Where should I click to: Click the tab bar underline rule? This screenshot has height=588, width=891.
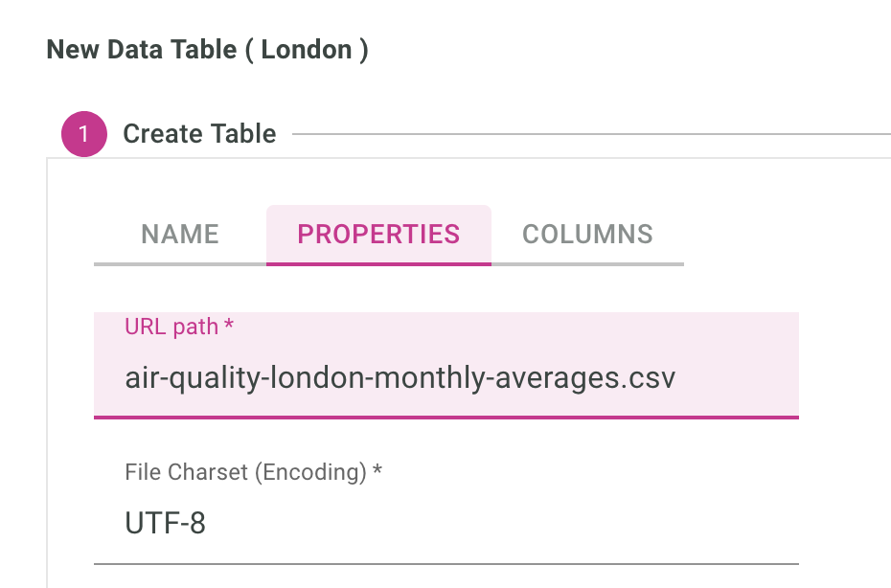point(388,260)
